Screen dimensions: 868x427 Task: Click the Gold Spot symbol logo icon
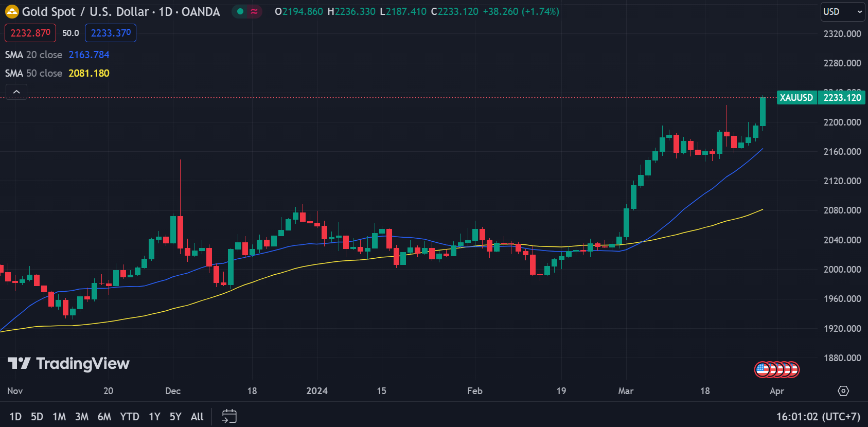[x=11, y=11]
